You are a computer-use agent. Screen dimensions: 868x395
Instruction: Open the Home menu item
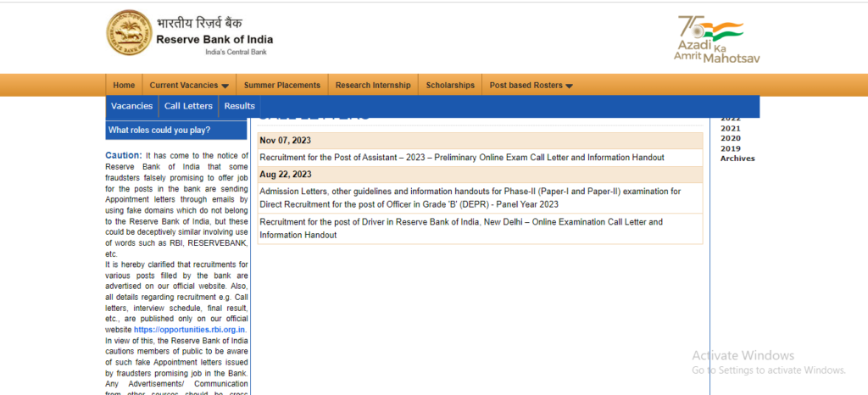tap(124, 86)
